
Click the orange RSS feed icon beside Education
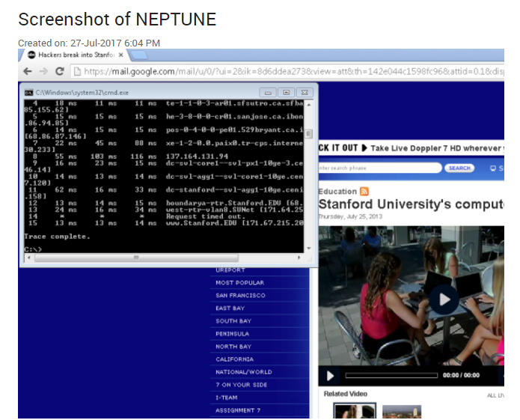364,192
